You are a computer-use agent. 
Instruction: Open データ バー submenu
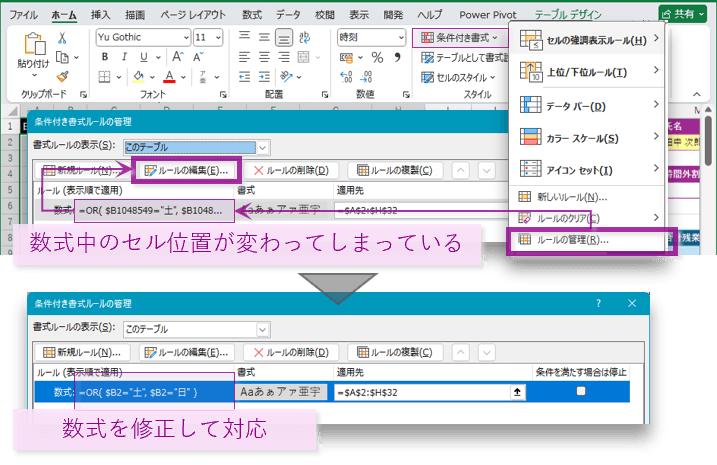click(587, 106)
